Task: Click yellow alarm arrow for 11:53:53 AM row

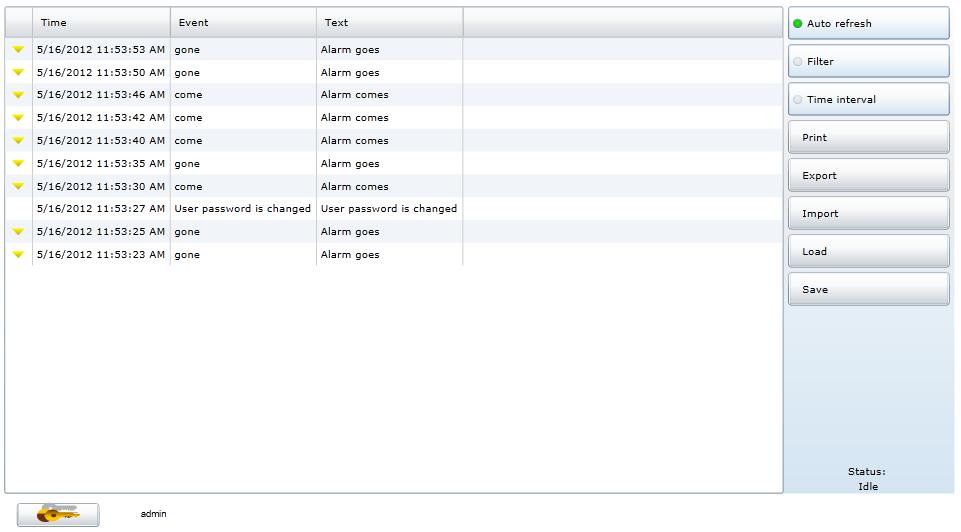Action: pos(18,49)
